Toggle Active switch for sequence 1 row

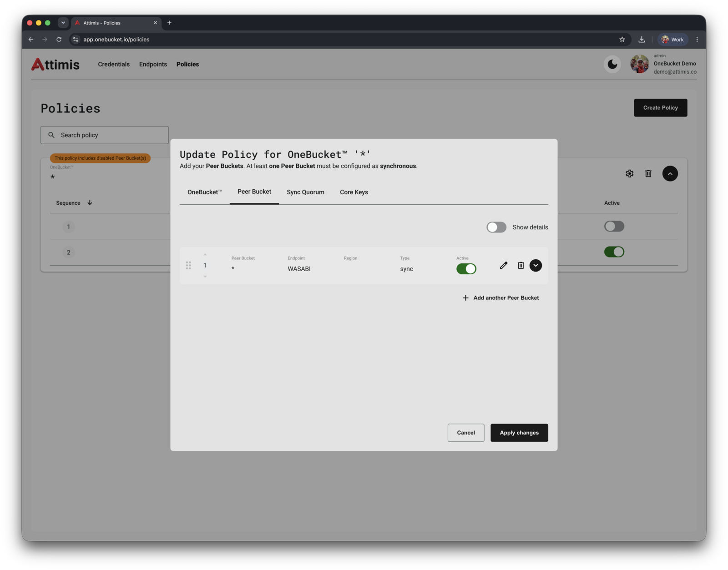point(614,226)
